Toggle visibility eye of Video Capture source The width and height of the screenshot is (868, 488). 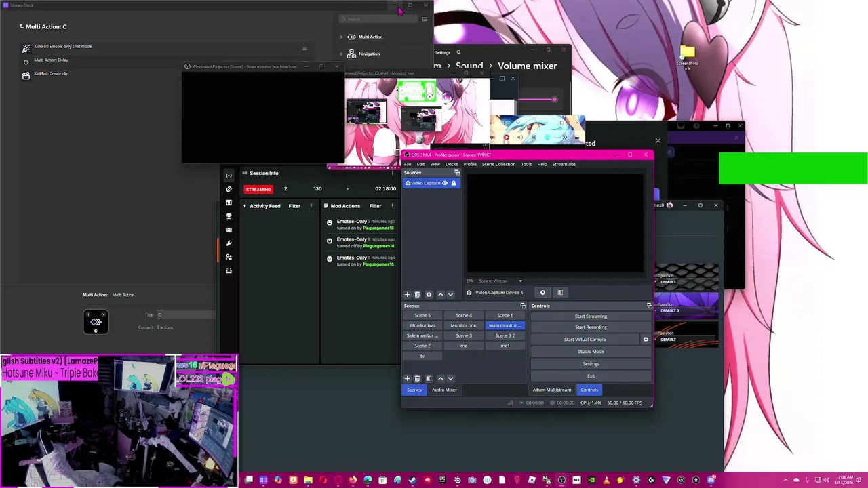point(445,183)
